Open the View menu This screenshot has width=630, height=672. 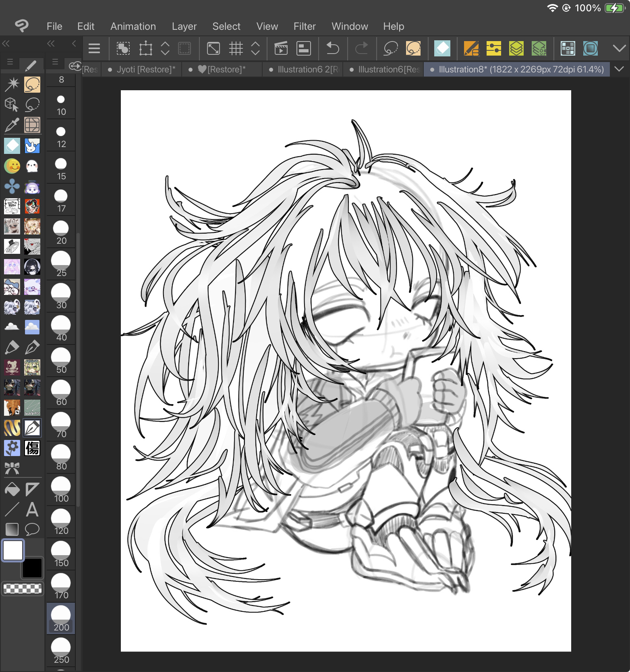click(x=267, y=26)
